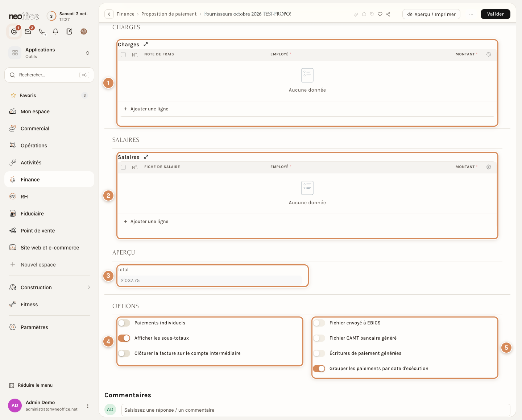This screenshot has height=420, width=522.
Task: Click the Valider button
Action: pyautogui.click(x=495, y=14)
